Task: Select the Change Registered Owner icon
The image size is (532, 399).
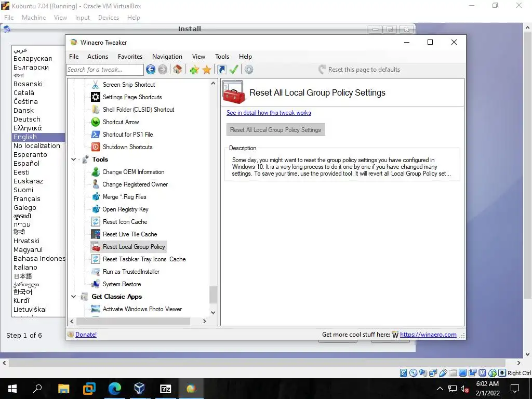Action: point(96,184)
